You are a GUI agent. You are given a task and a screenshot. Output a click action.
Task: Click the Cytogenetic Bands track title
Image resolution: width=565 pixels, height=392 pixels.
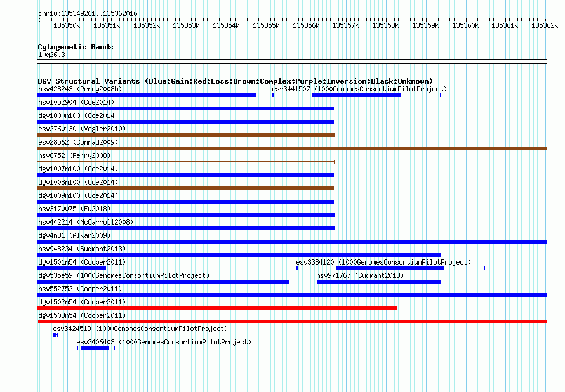tap(76, 47)
